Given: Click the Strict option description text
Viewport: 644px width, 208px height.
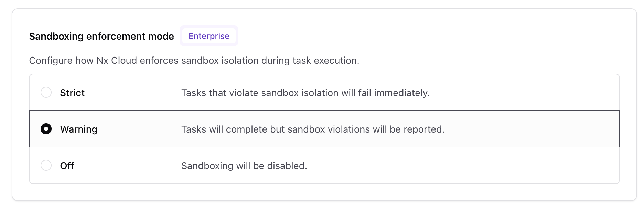Looking at the screenshot, I should click(305, 92).
